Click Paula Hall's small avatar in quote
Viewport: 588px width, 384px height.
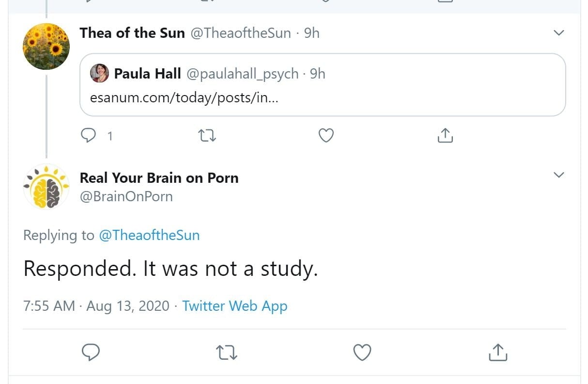(100, 73)
